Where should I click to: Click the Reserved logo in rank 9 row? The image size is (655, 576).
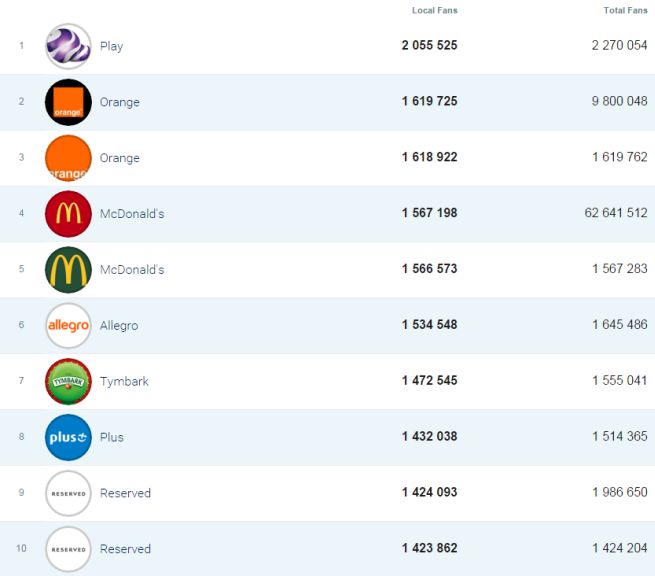pos(68,493)
